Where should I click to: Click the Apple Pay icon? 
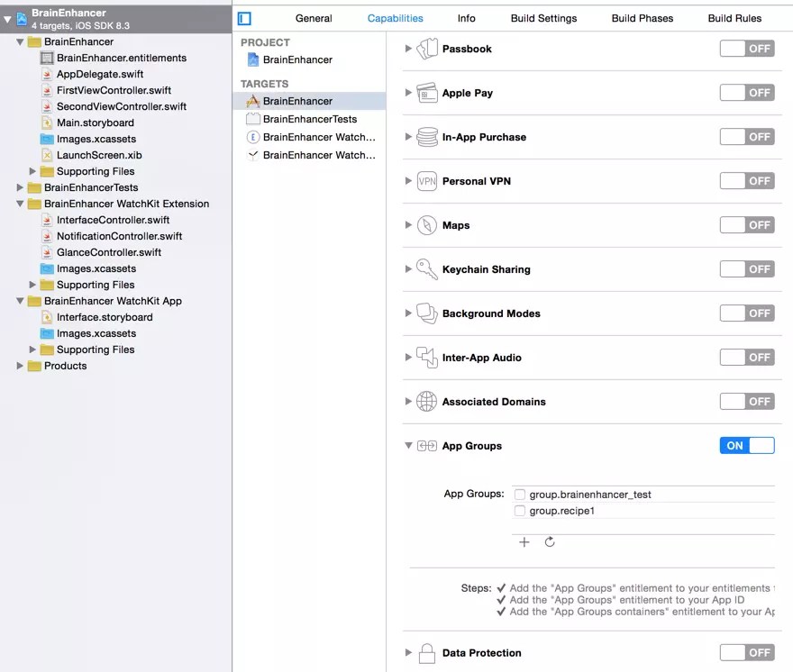click(x=424, y=93)
